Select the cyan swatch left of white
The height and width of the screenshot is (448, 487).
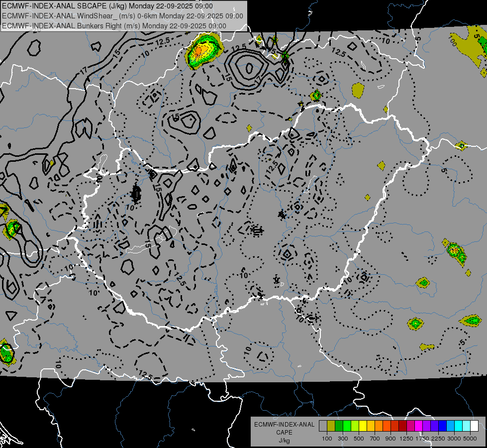466,426
